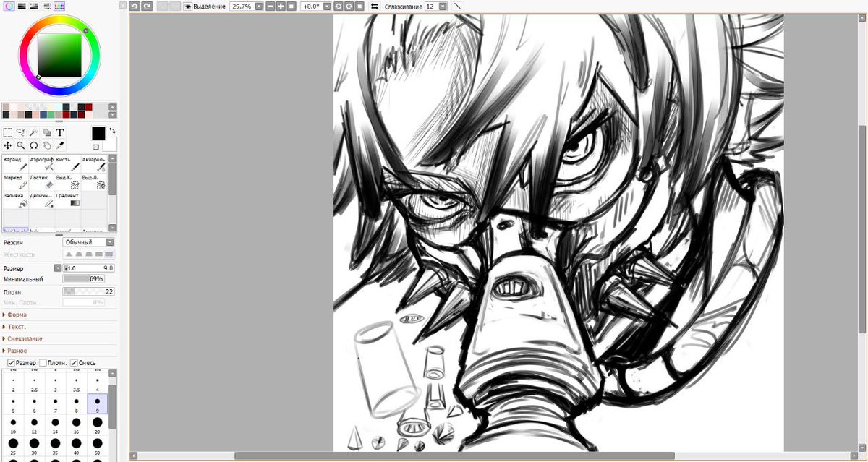Choose the Выд.К. selection pen
868x462 pixels.
pos(67,182)
